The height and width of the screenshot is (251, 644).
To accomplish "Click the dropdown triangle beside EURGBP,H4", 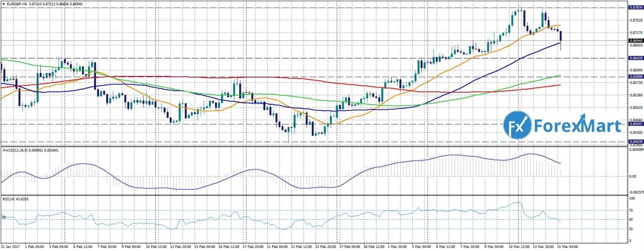I will coord(3,3).
